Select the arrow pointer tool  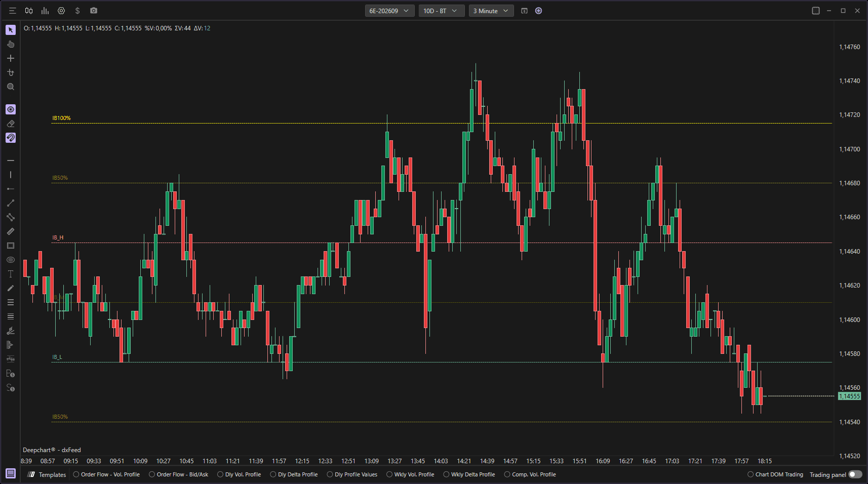(x=11, y=30)
